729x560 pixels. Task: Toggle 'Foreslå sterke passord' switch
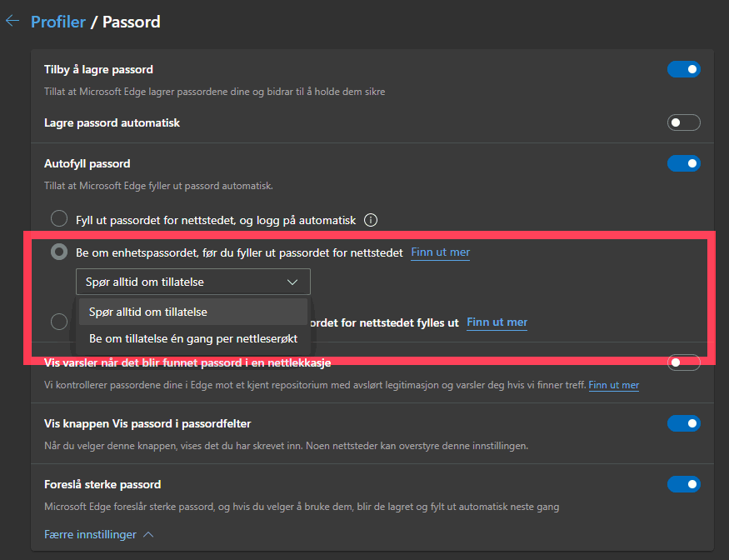683,484
